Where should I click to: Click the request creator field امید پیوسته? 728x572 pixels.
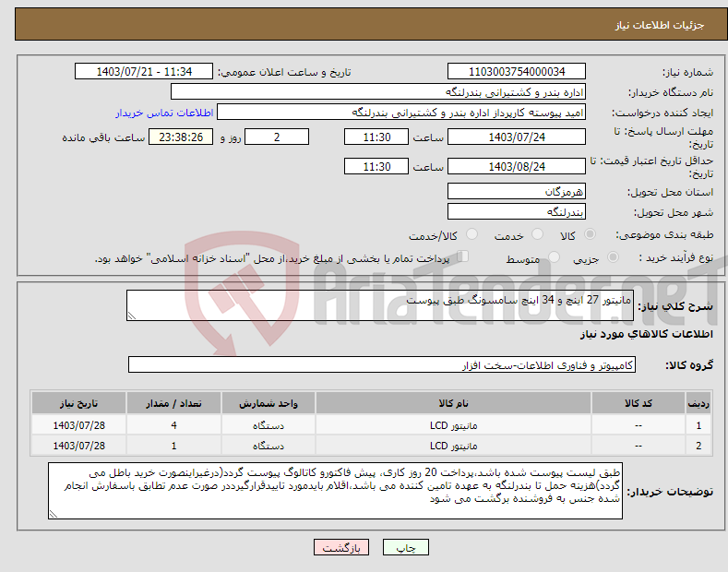pos(401,113)
